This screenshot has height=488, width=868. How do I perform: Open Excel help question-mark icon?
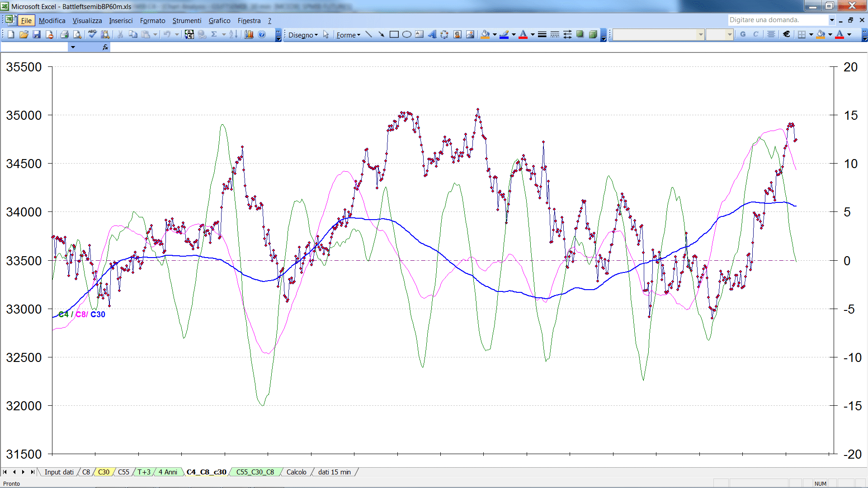pos(262,34)
